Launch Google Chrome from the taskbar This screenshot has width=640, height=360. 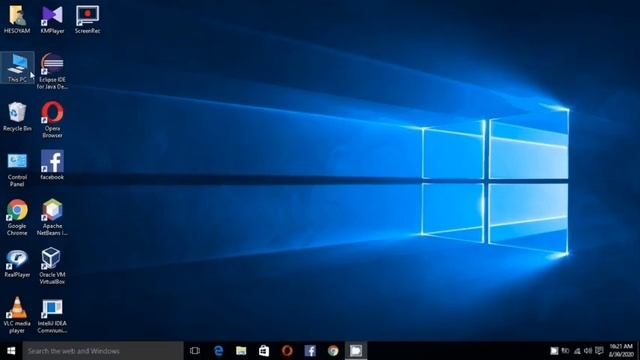tap(333, 351)
